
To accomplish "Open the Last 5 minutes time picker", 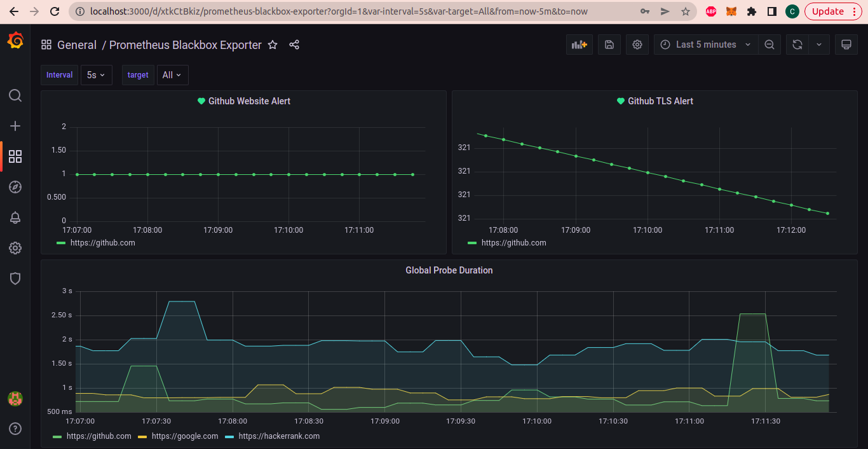I will click(x=706, y=45).
